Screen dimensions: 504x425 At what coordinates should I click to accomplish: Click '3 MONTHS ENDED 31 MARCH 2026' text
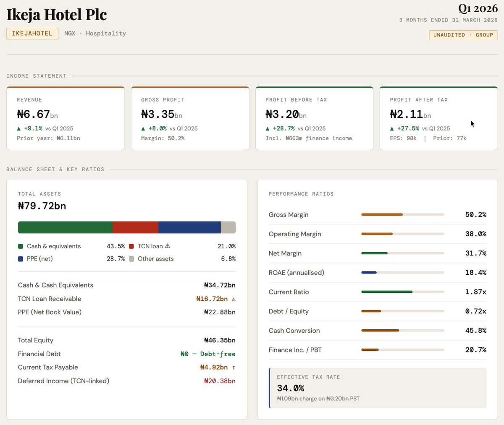pos(449,20)
